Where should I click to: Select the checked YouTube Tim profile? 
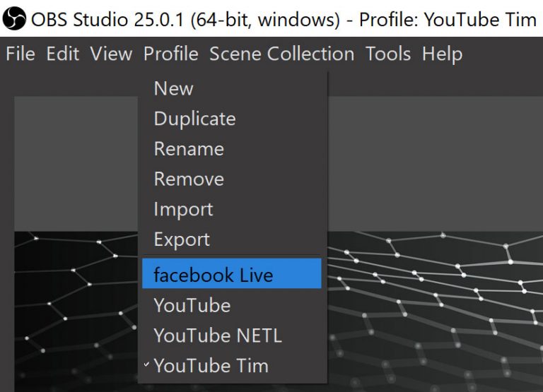pos(211,366)
